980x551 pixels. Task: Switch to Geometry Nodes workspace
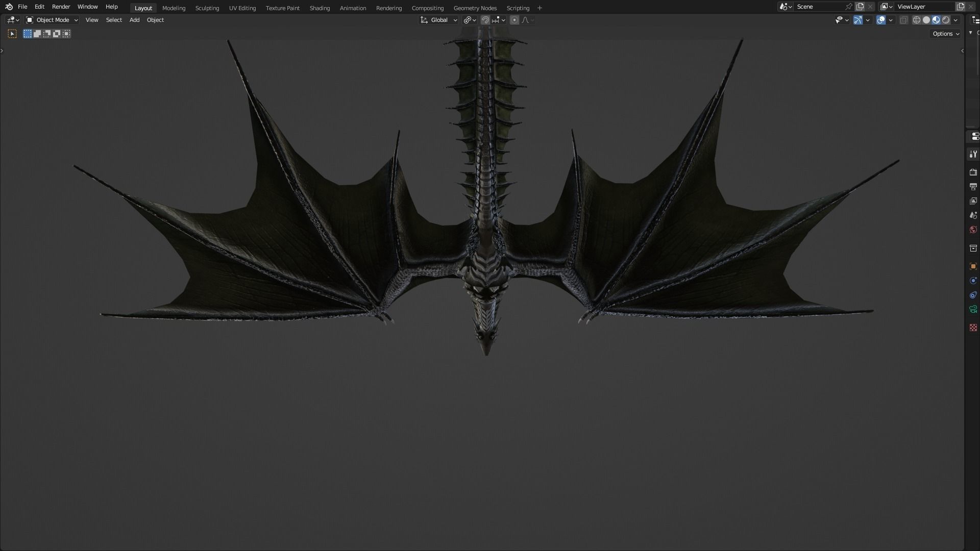pyautogui.click(x=475, y=8)
